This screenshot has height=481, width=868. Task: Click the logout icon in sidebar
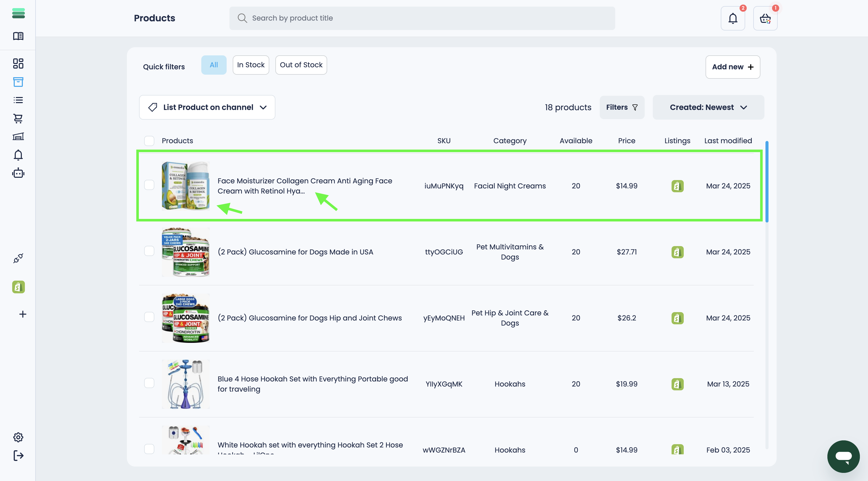click(18, 456)
